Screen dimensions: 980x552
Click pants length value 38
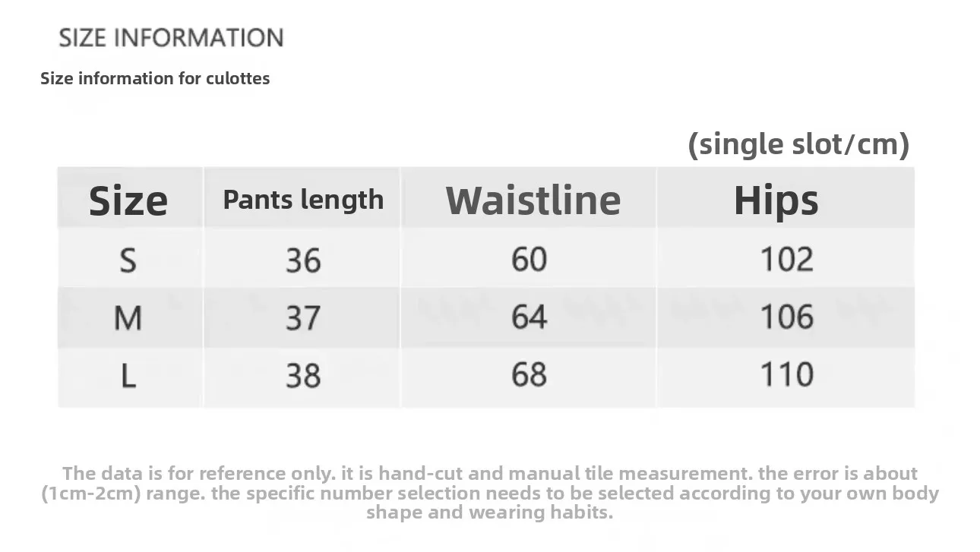303,375
